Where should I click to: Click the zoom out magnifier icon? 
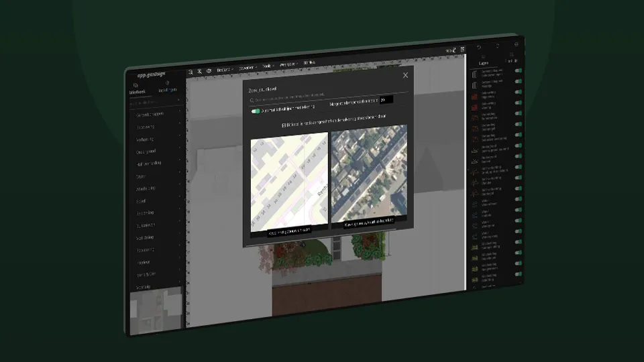tap(191, 72)
